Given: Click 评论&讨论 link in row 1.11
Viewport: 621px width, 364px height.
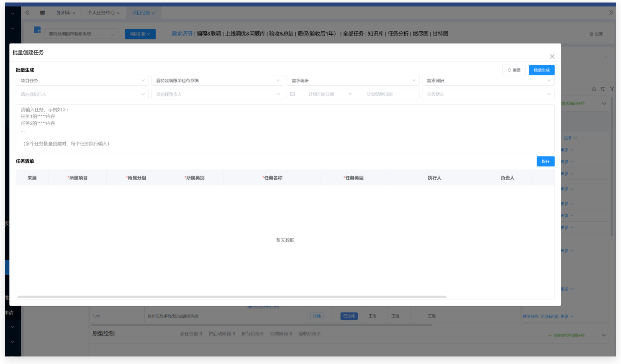Looking at the screenshot, I should 549,316.
